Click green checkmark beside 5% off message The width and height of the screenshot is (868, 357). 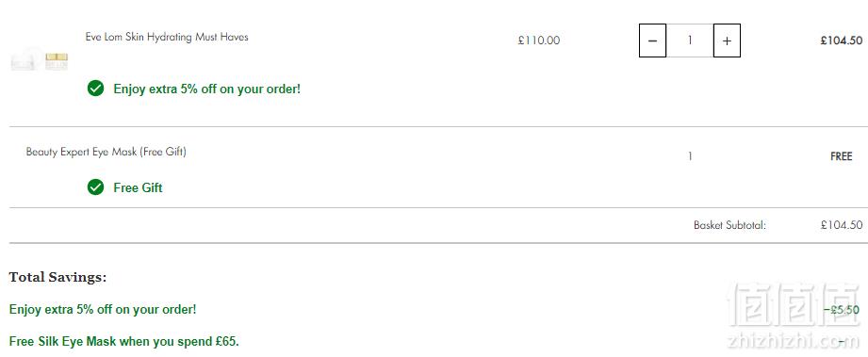point(96,89)
